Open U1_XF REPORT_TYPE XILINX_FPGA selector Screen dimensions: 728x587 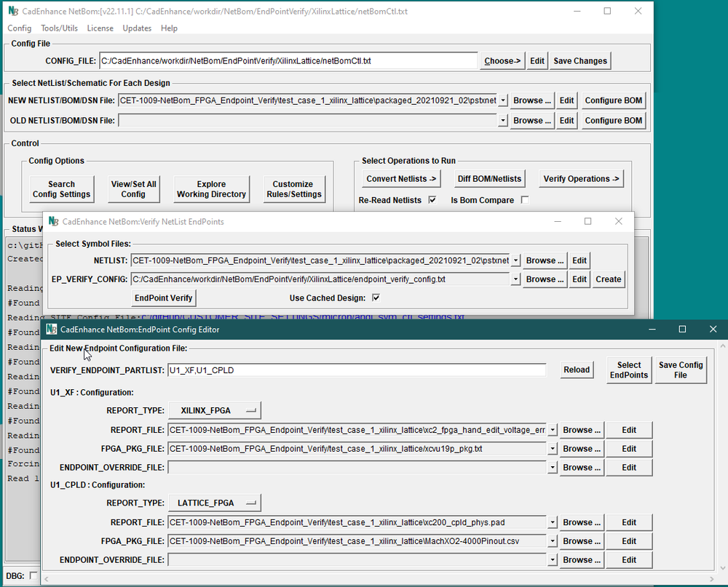pyautogui.click(x=215, y=410)
